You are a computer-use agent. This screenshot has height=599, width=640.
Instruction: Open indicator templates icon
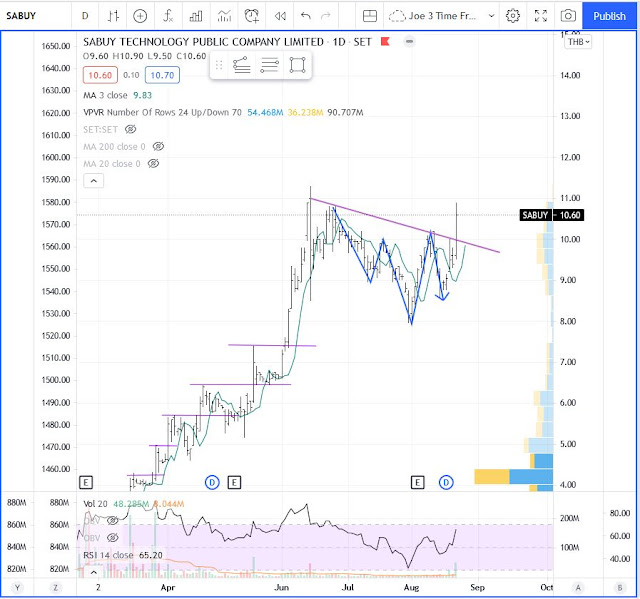click(224, 16)
